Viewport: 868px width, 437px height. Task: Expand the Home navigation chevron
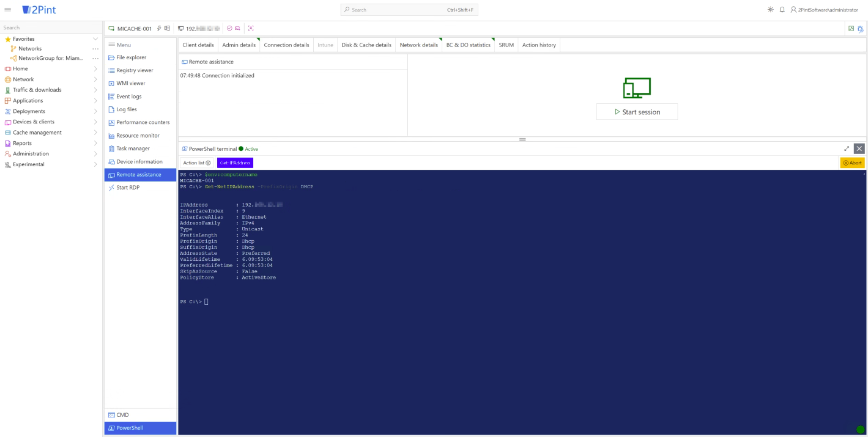pyautogui.click(x=95, y=68)
